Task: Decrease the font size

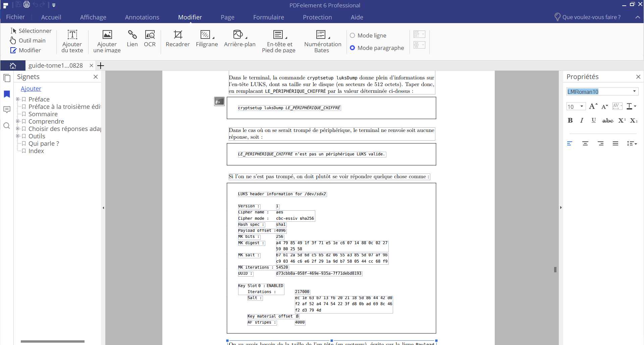Action: point(604,107)
